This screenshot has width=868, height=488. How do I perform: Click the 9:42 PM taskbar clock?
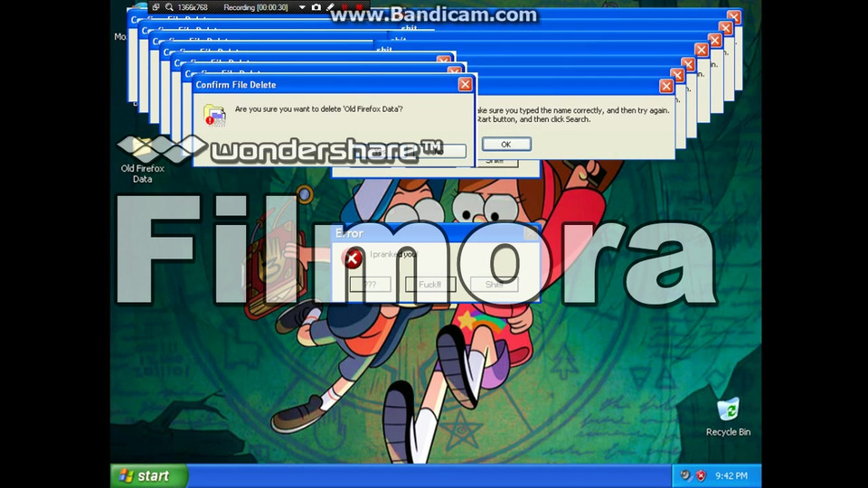pyautogui.click(x=731, y=476)
